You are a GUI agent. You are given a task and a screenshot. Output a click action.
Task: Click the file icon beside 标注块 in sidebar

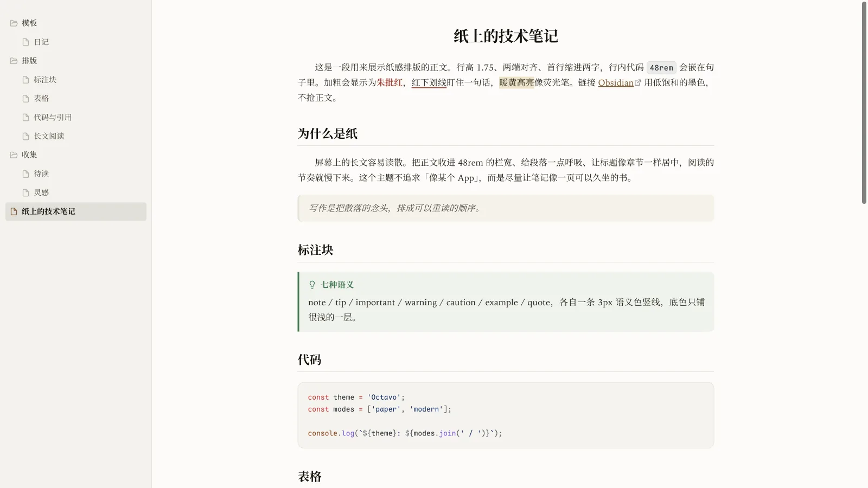(x=25, y=80)
